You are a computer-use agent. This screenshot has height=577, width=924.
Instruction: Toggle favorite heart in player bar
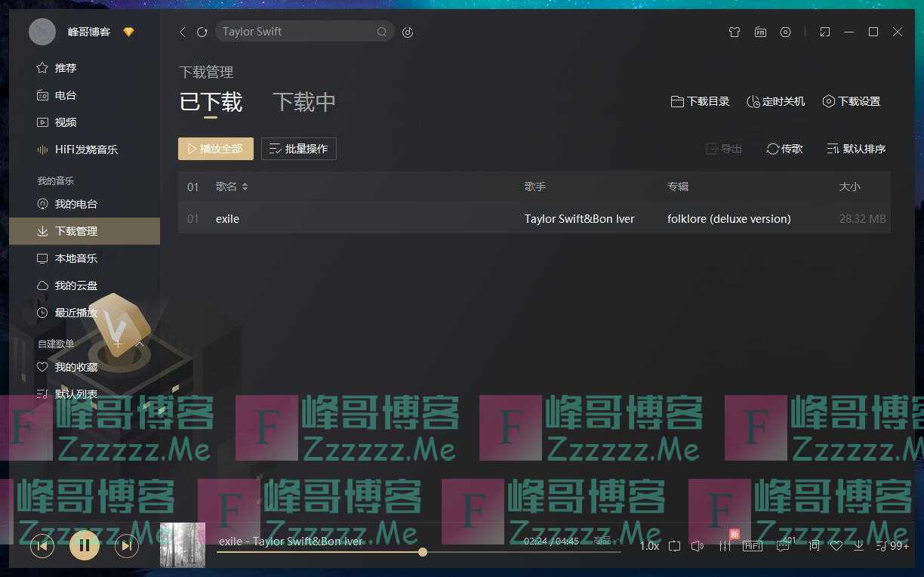click(x=836, y=545)
